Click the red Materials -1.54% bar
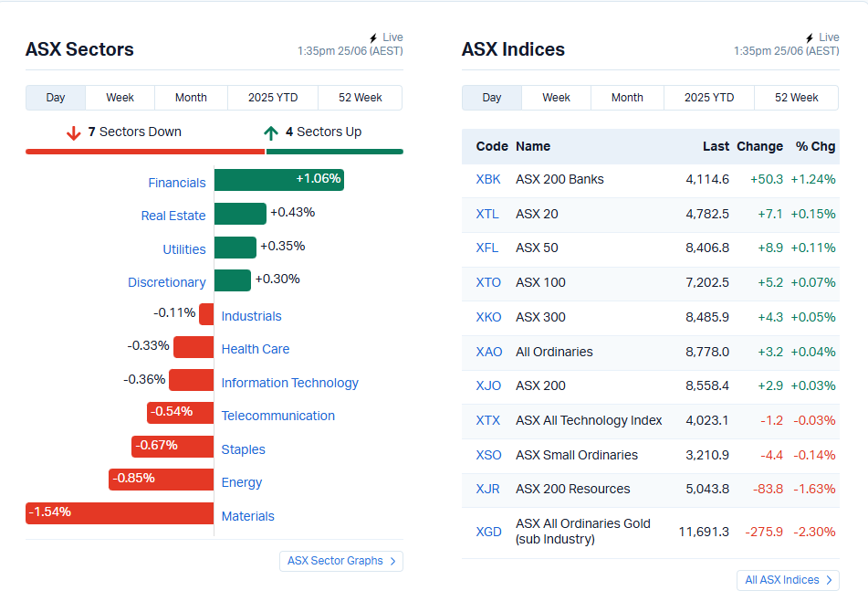The width and height of the screenshot is (868, 612). coord(120,512)
